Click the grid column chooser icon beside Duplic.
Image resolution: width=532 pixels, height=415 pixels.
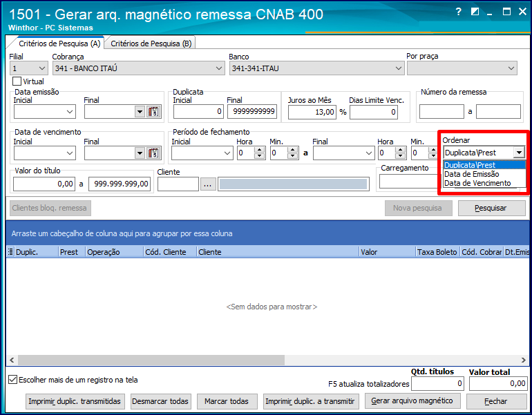10,251
